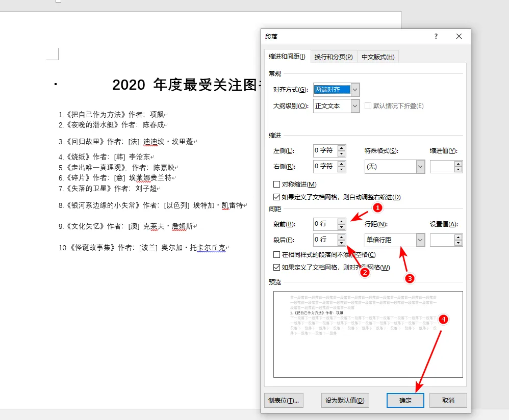The height and width of the screenshot is (420, 509).
Task: Click the 段前 spacing value field
Action: (325, 224)
